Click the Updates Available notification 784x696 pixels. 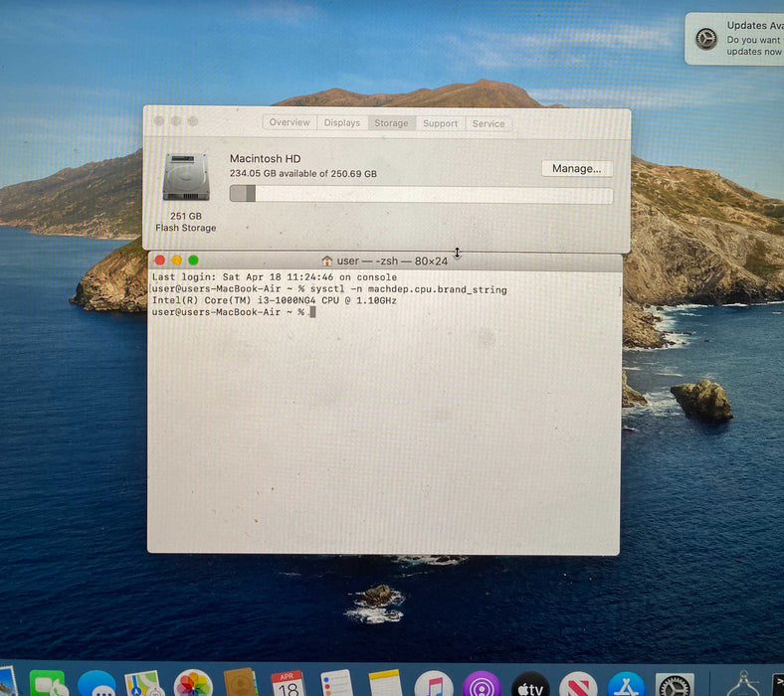(x=734, y=39)
